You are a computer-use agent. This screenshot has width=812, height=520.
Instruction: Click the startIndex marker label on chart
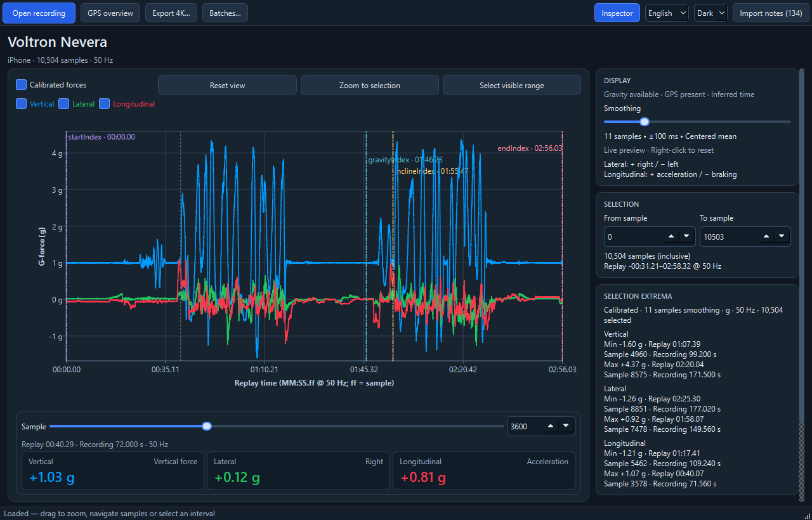tap(101, 136)
